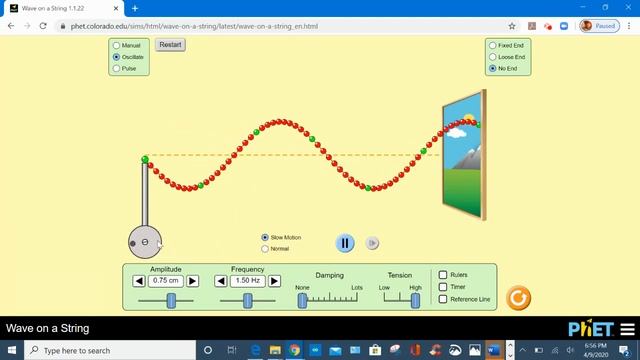Click the oscillator wheel
Image resolution: width=640 pixels, height=360 pixels.
[145, 242]
